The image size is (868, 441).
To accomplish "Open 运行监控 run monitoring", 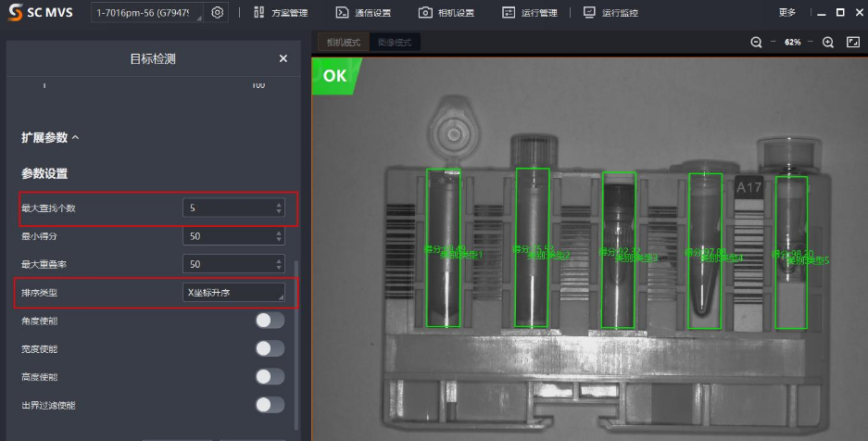I will click(590, 13).
